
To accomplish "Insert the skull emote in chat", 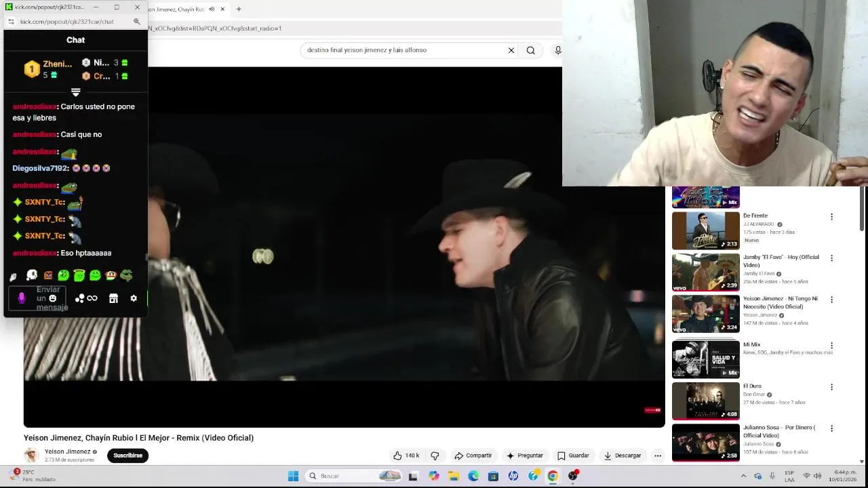I will [32, 275].
